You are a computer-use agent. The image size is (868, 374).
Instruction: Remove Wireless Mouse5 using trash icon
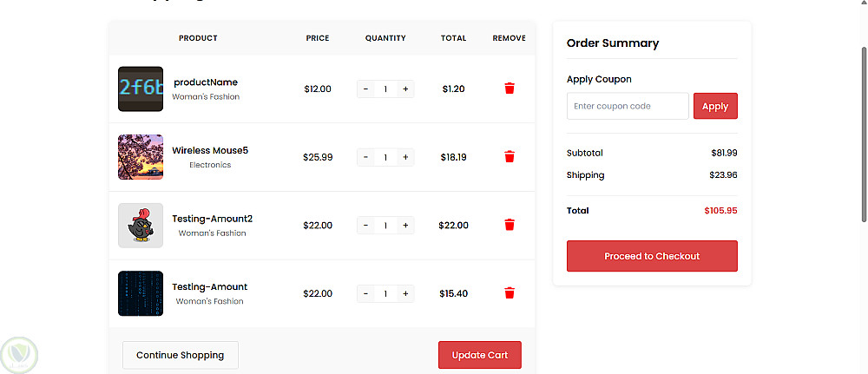tap(510, 157)
